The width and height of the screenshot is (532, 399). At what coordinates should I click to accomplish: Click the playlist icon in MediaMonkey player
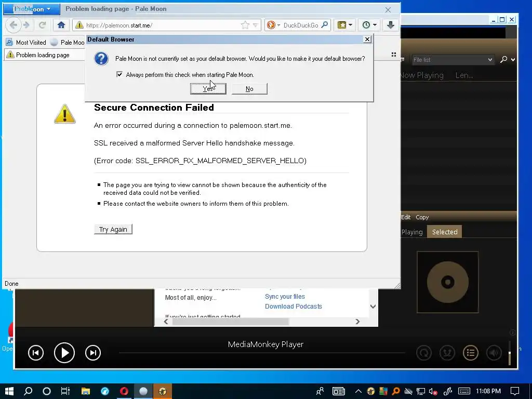(471, 353)
